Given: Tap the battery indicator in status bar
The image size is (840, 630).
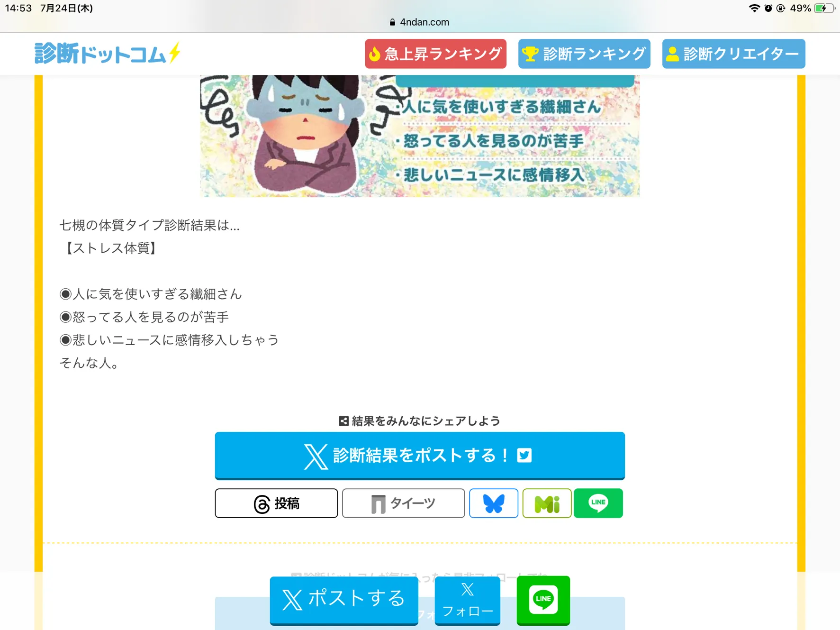Looking at the screenshot, I should 824,8.
